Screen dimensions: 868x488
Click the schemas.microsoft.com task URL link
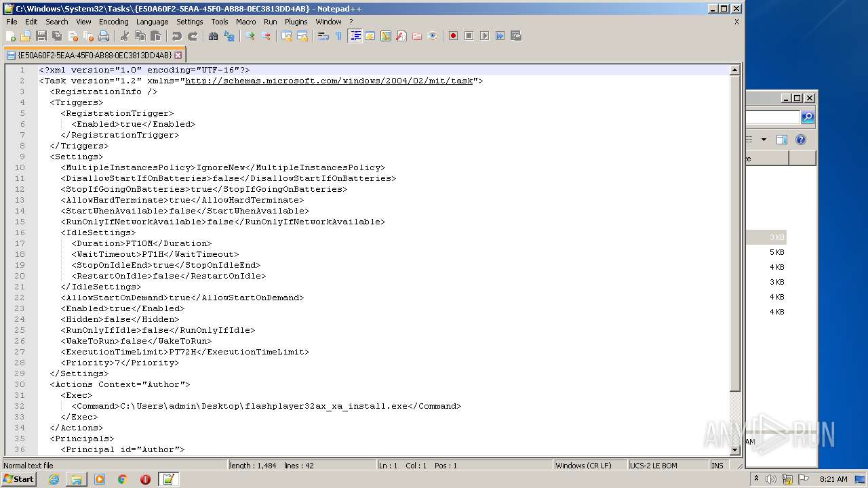(x=329, y=81)
